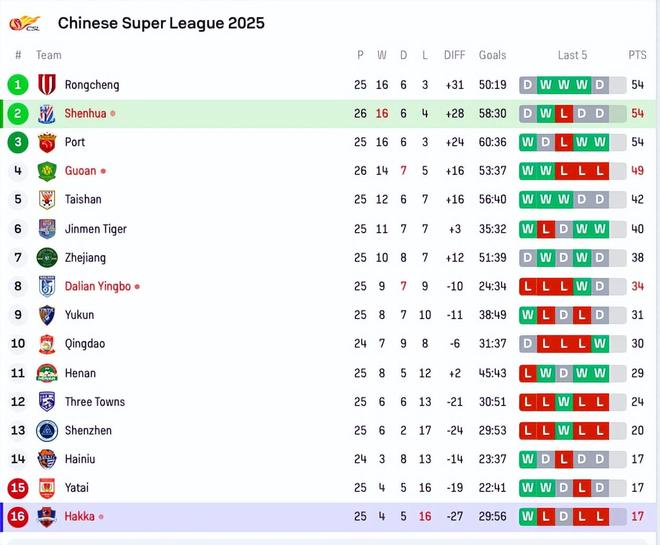Click the red position 16 badge
Viewport: 660px width, 545px height.
point(18,517)
